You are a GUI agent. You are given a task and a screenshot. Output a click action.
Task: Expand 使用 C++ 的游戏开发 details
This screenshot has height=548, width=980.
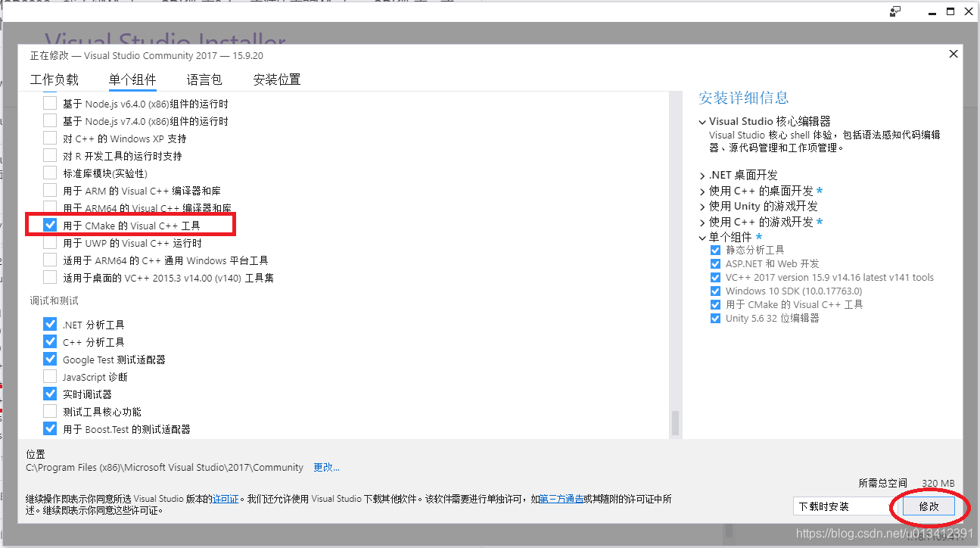tap(702, 223)
